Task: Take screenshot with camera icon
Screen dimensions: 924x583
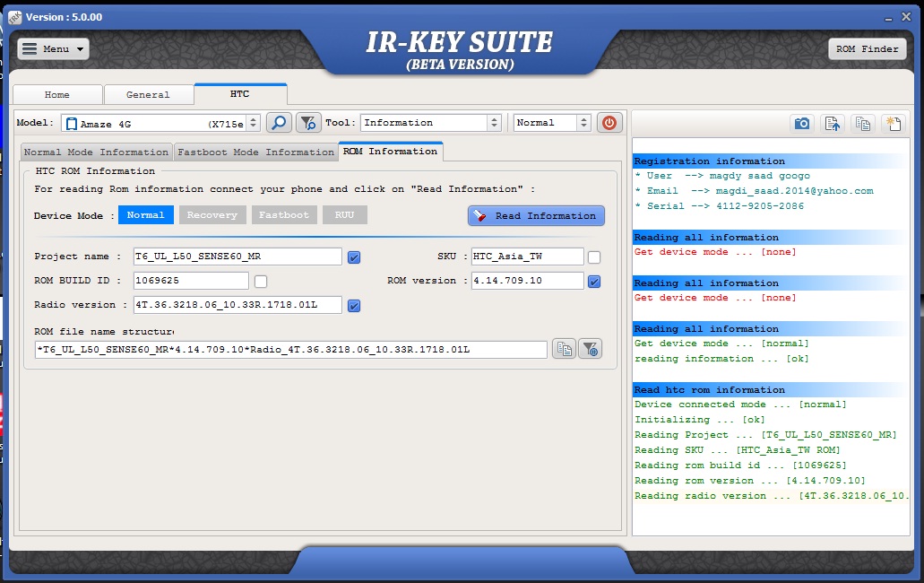Action: pyautogui.click(x=801, y=123)
